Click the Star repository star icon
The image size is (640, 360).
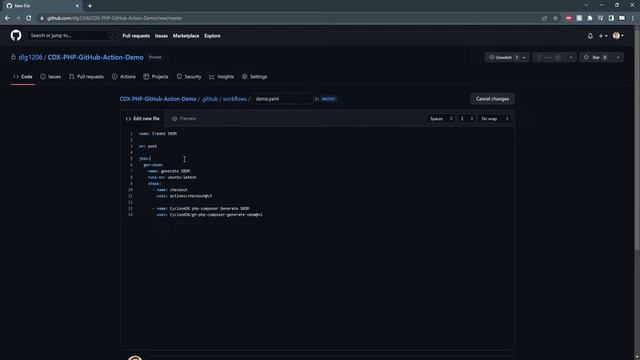586,57
